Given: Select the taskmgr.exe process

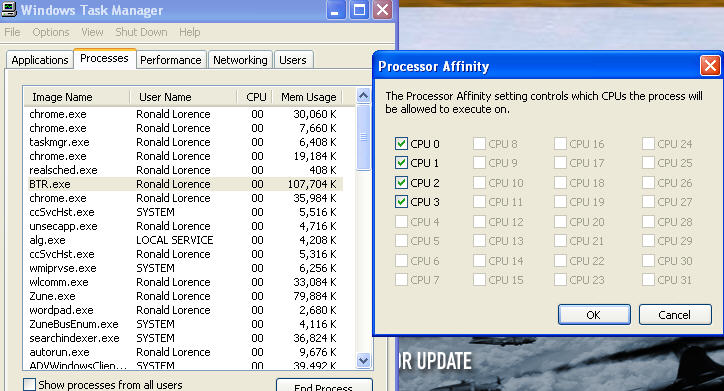Looking at the screenshot, I should coord(59,142).
